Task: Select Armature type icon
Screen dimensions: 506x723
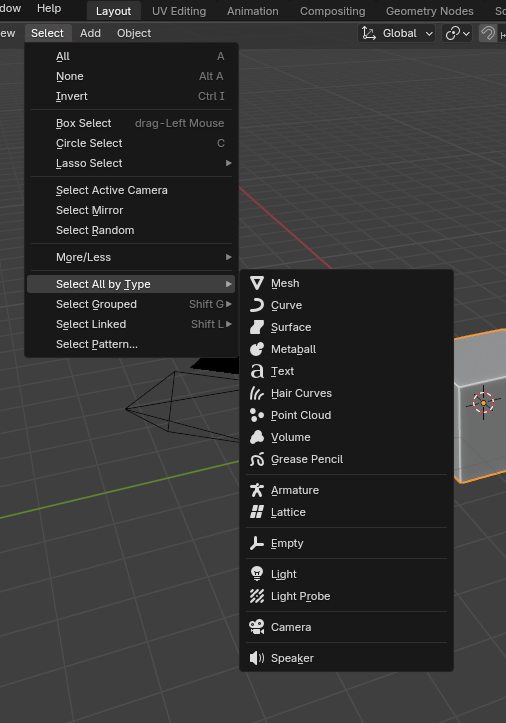Action: (x=257, y=490)
